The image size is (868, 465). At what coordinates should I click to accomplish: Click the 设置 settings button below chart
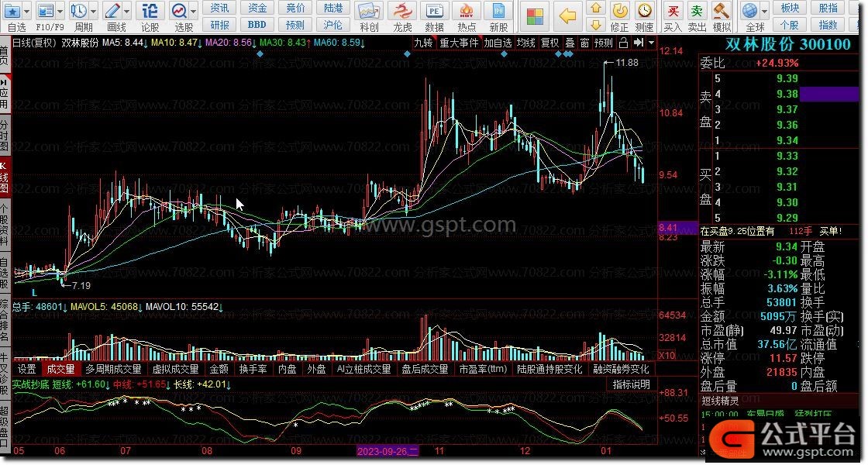27,369
